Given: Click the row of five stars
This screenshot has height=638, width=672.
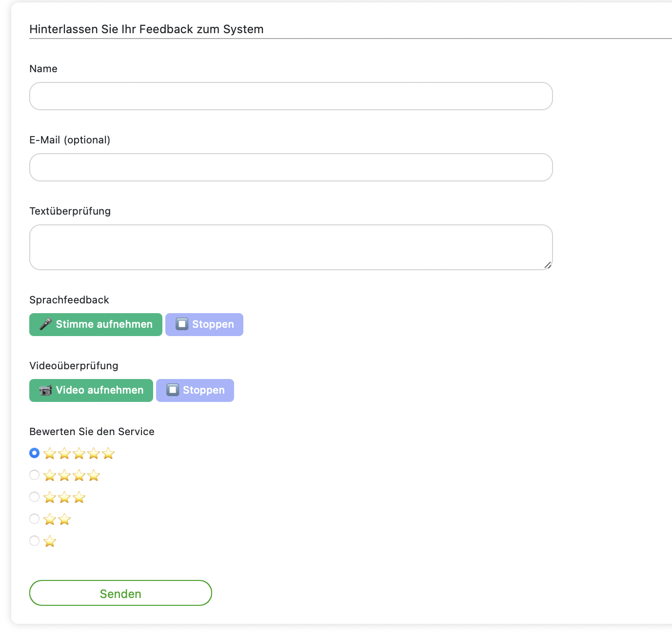Looking at the screenshot, I should tap(79, 454).
